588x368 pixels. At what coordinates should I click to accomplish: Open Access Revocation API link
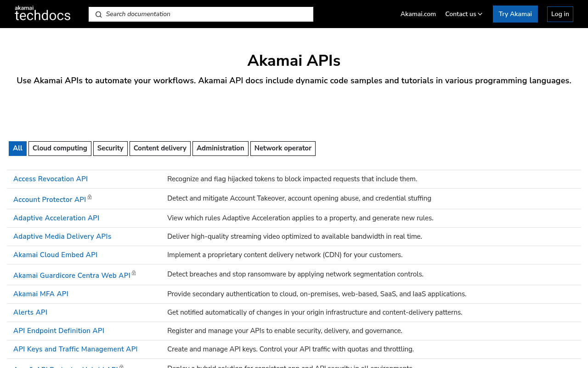[51, 179]
